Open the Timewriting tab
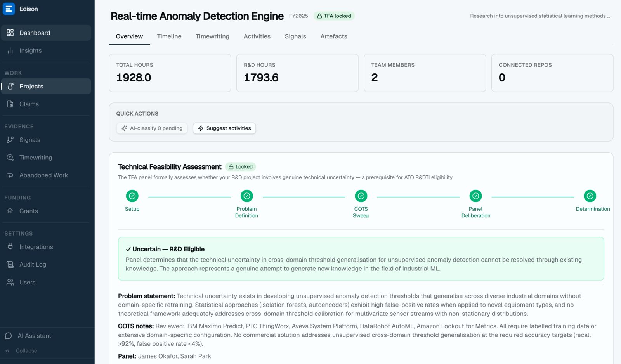This screenshot has width=621, height=364. tap(212, 36)
